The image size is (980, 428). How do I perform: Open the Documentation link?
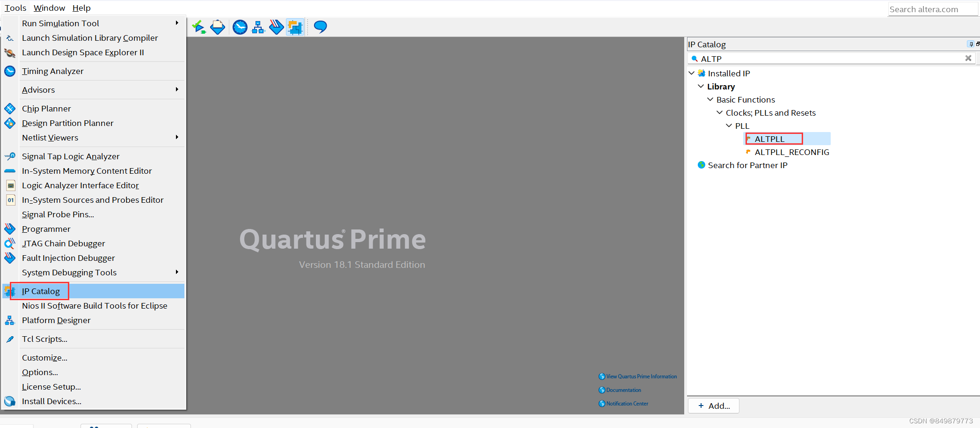point(624,390)
